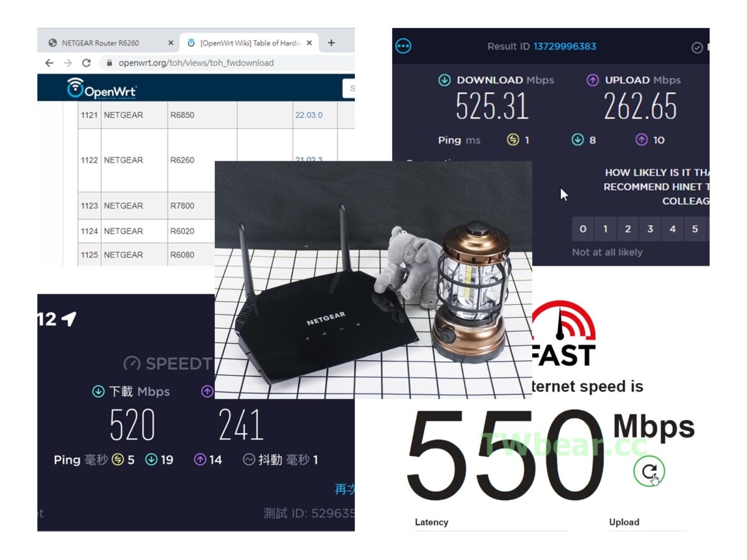Tap the 下載 Mbps download icon

click(x=98, y=391)
